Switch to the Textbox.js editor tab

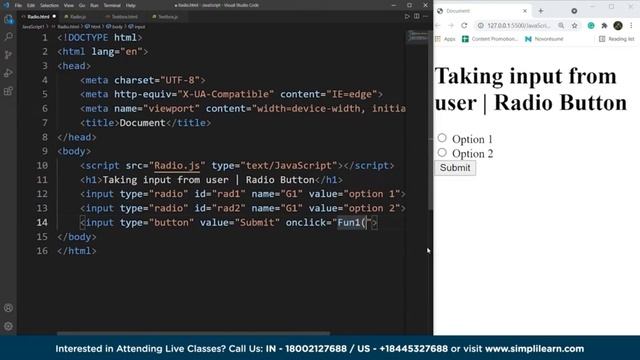pos(168,17)
